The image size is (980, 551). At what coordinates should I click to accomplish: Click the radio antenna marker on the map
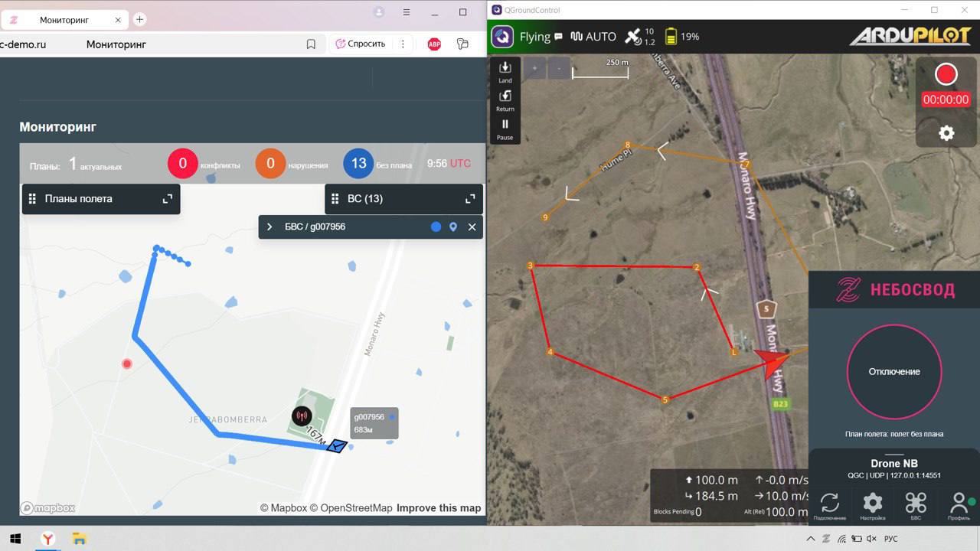coord(302,417)
